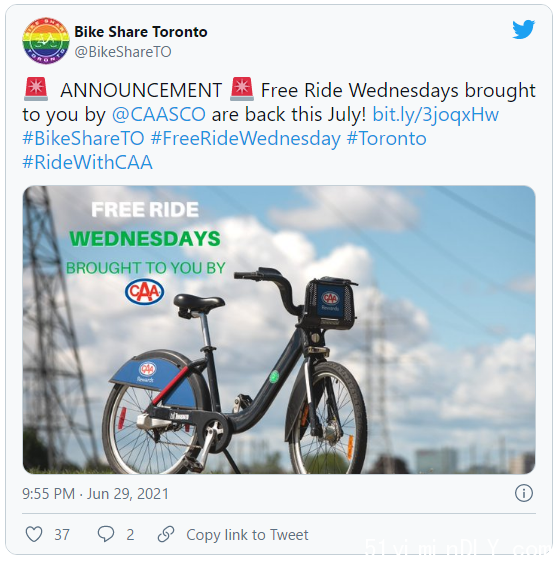
Task: Click the 37 likes count
Action: [x=62, y=535]
